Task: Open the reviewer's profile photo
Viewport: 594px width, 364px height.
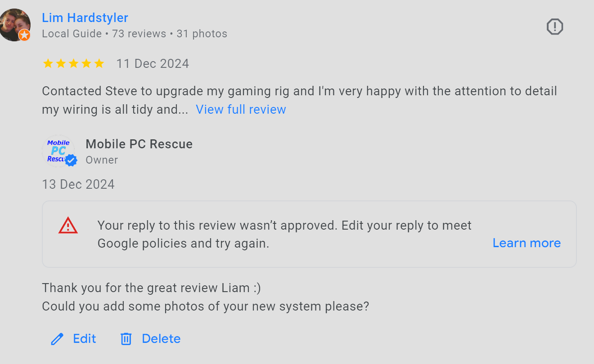Action: click(x=15, y=25)
